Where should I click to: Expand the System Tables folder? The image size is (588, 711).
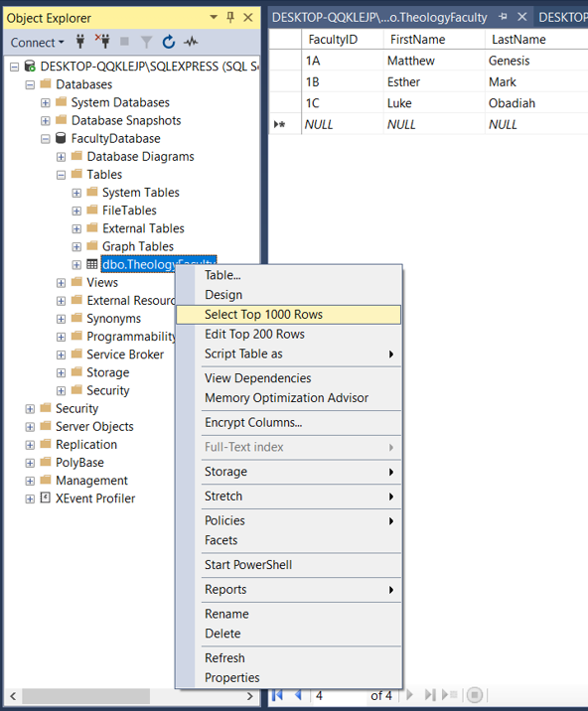[x=76, y=193]
